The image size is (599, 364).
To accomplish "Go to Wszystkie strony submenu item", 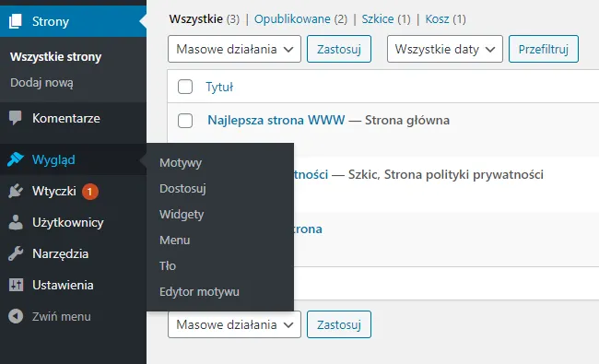I will tap(56, 57).
